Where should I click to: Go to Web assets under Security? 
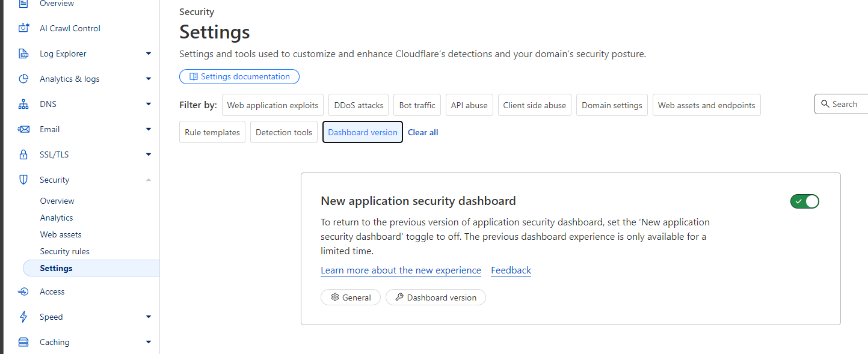[x=61, y=234]
